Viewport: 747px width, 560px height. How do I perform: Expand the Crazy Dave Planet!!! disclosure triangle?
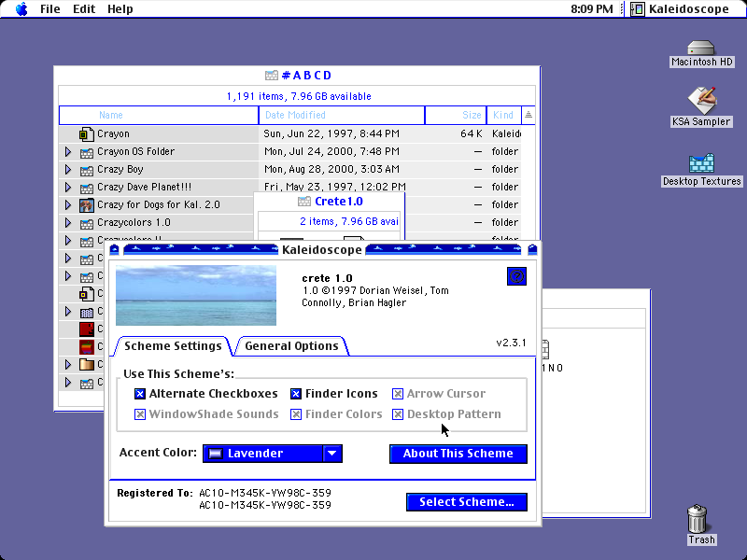68,188
